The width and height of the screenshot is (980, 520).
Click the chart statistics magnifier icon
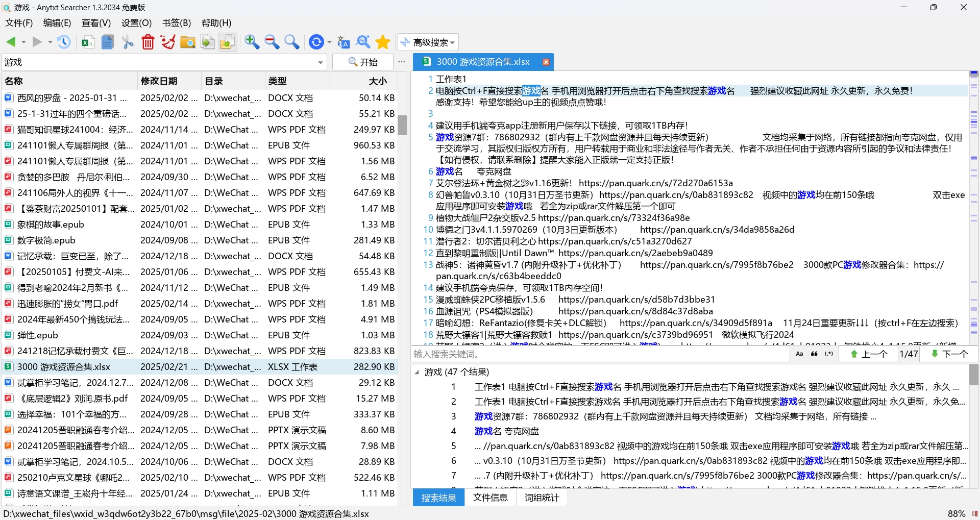coord(363,42)
